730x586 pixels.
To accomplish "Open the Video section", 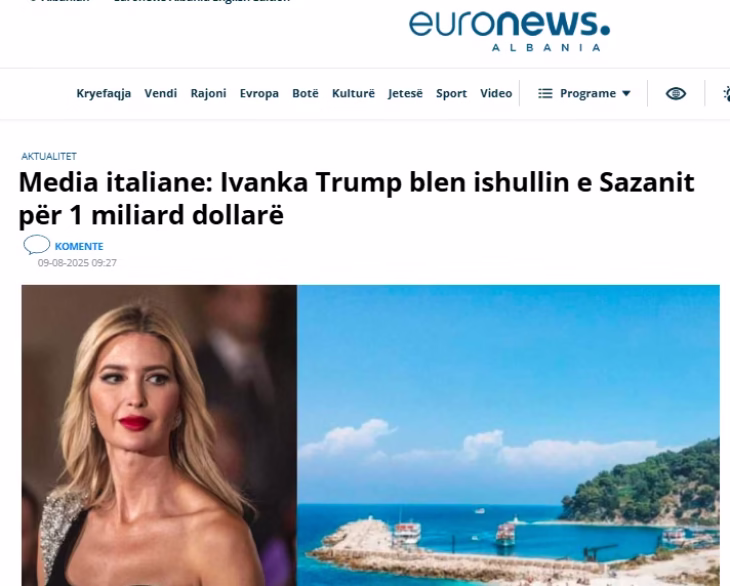I will pyautogui.click(x=496, y=94).
